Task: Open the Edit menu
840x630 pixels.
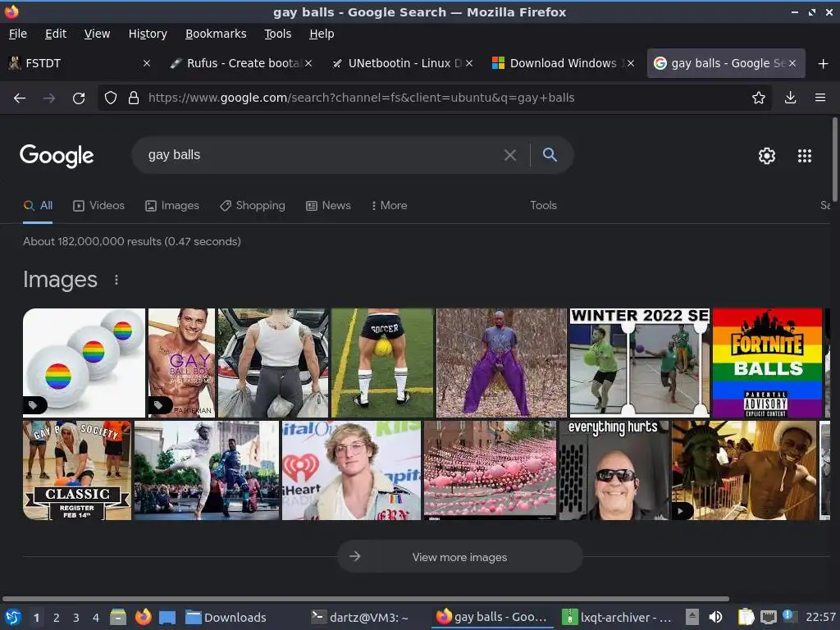Action: click(56, 34)
